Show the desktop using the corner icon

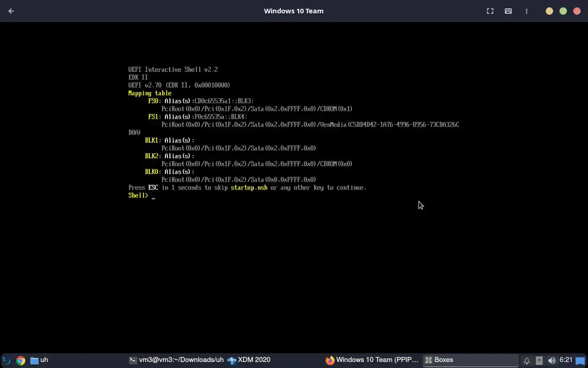point(581,361)
